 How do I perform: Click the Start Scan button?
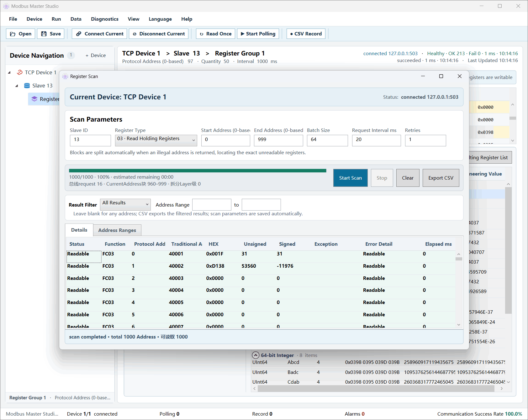point(350,178)
